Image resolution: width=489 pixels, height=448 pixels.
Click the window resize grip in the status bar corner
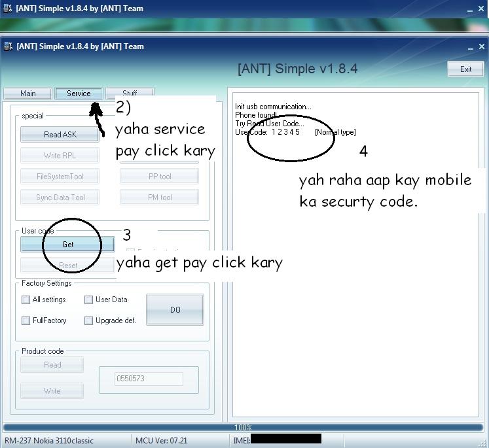(484, 443)
